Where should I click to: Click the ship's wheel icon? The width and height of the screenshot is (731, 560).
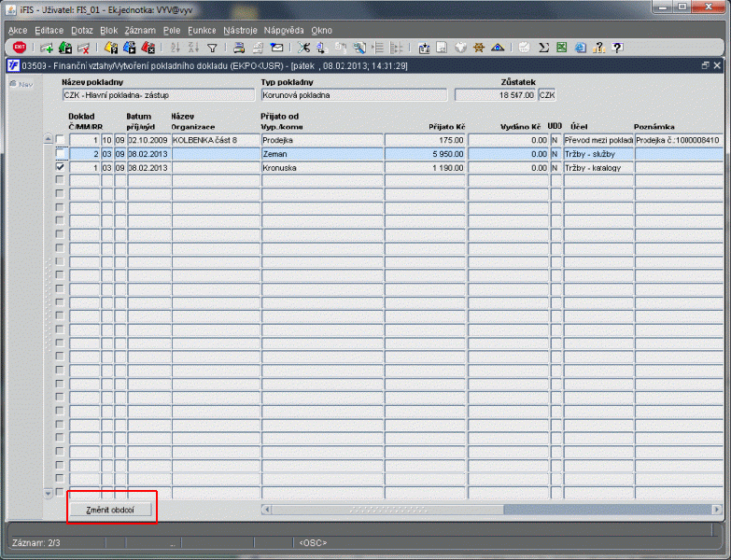(479, 48)
